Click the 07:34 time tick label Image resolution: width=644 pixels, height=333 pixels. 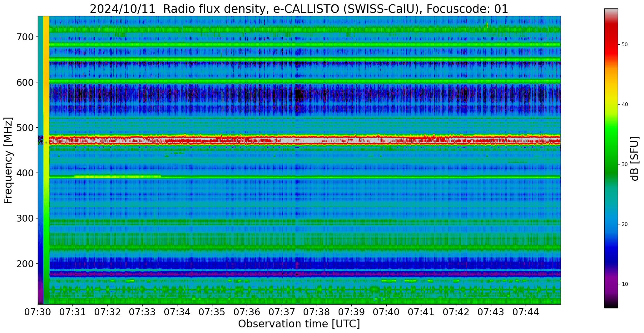coord(177,311)
